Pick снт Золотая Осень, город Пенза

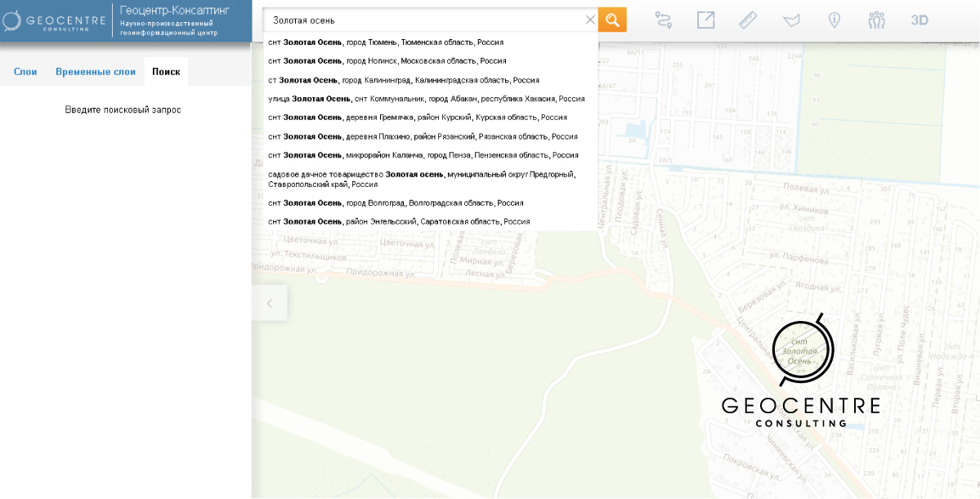tap(430, 155)
